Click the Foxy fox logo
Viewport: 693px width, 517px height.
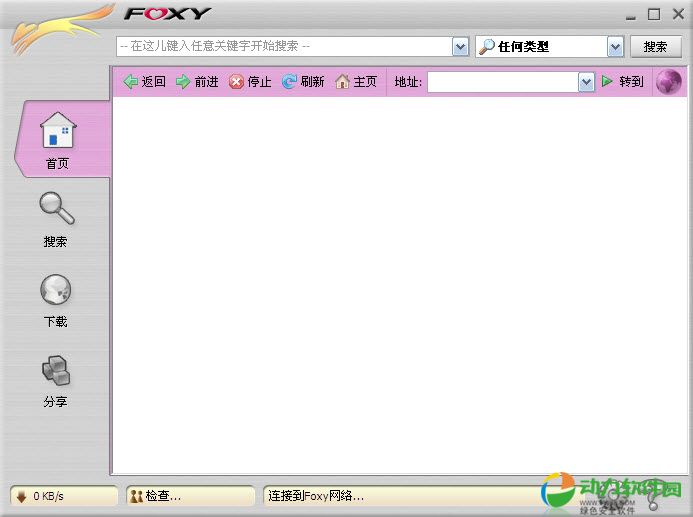point(58,28)
